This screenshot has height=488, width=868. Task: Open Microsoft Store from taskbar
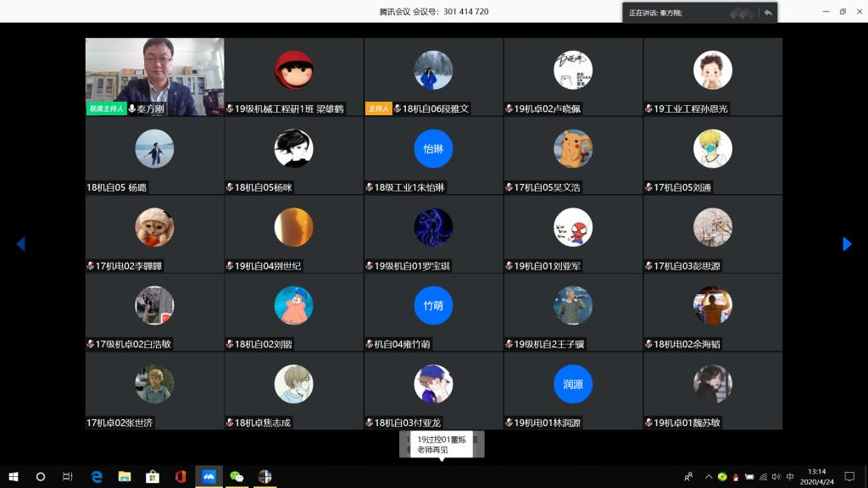click(153, 476)
